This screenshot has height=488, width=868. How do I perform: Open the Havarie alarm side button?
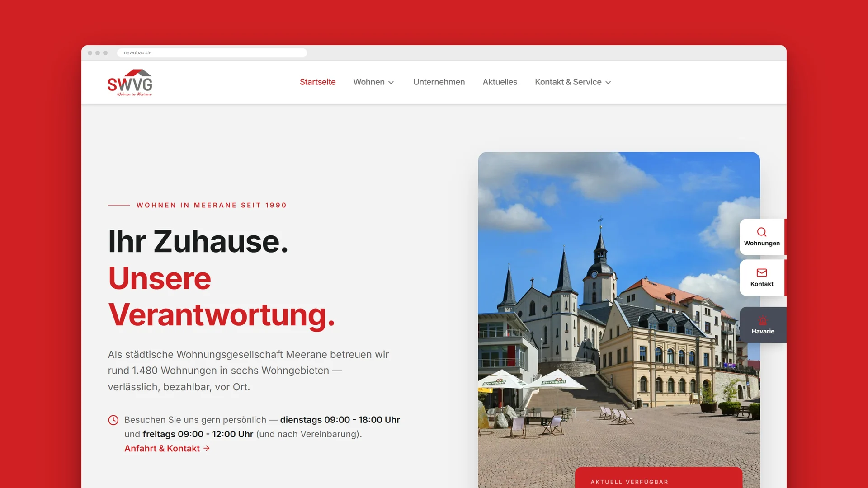(763, 325)
